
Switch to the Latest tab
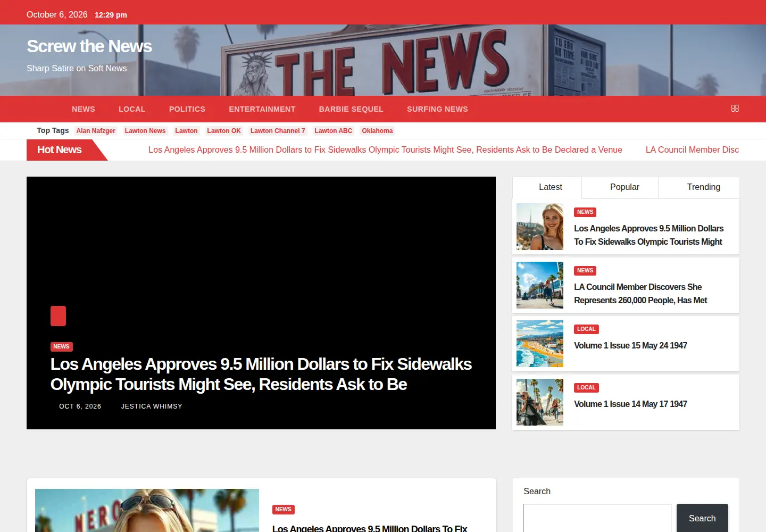547,187
